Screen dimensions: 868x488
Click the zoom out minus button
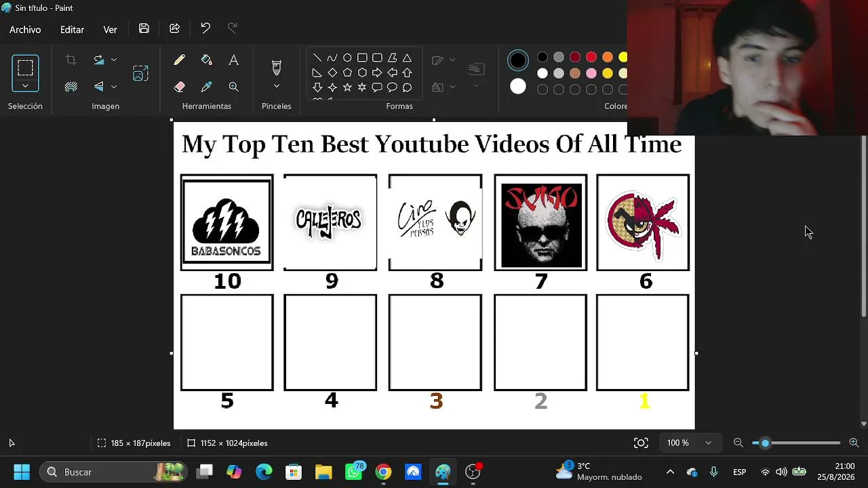(x=738, y=443)
